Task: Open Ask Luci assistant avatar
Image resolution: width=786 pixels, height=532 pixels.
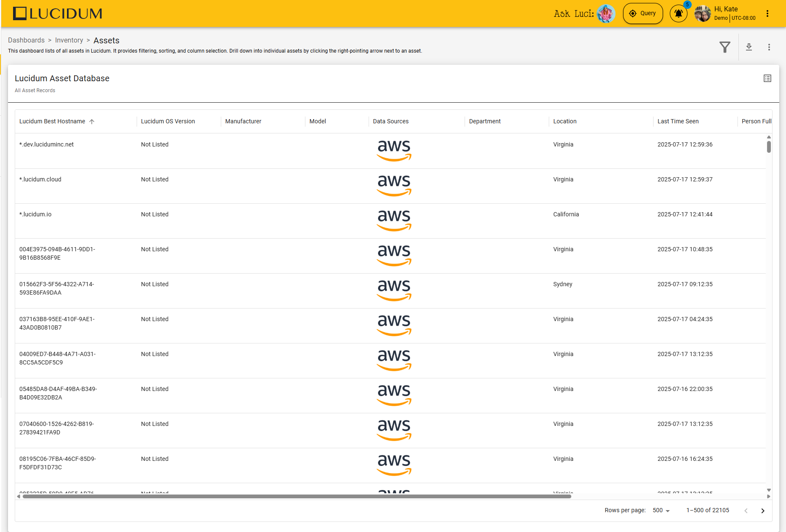Action: pyautogui.click(x=606, y=13)
